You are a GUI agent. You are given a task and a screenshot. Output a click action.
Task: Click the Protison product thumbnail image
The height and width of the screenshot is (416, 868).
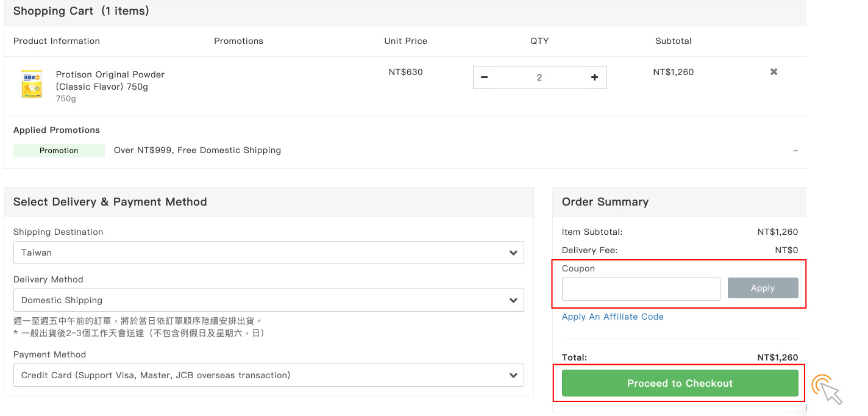[32, 85]
